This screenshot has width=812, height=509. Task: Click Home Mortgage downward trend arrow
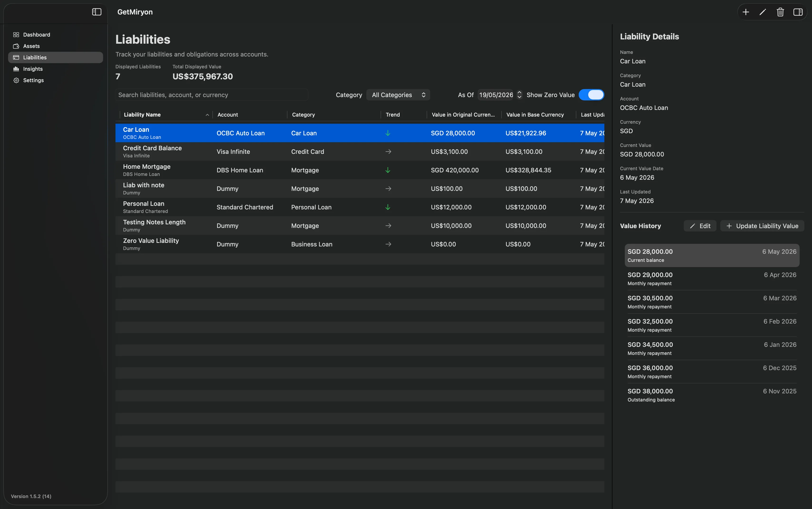(388, 170)
